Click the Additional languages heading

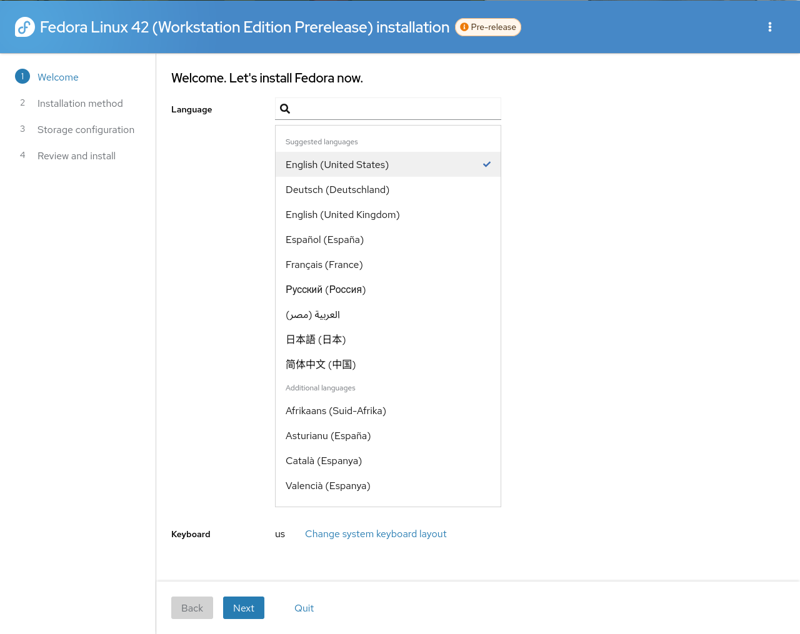pyautogui.click(x=320, y=388)
